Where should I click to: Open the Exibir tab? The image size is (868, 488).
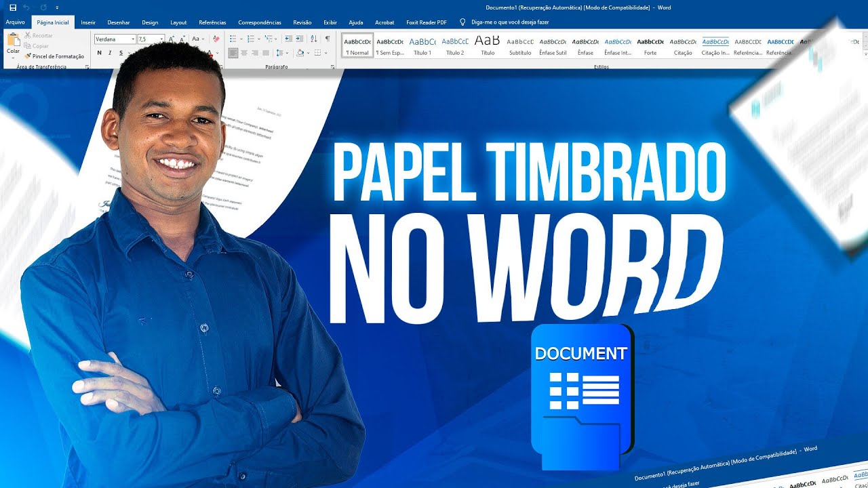click(x=330, y=22)
